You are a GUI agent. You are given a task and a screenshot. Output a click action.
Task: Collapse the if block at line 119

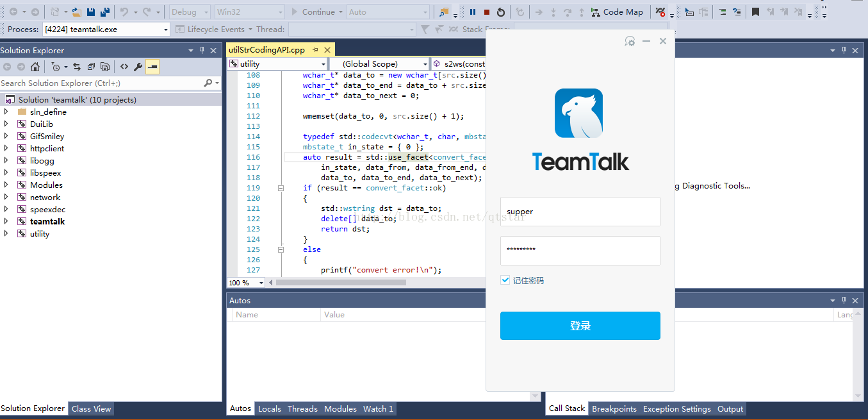(x=281, y=188)
